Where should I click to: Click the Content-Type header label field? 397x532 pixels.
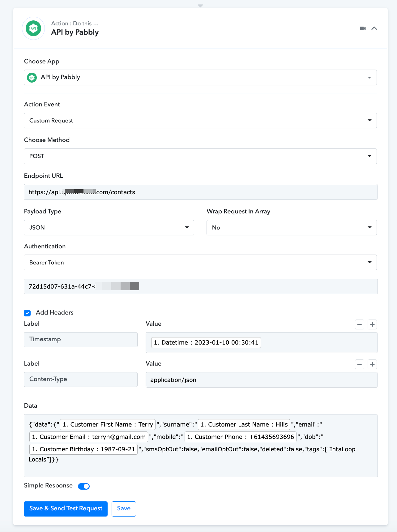click(x=81, y=380)
